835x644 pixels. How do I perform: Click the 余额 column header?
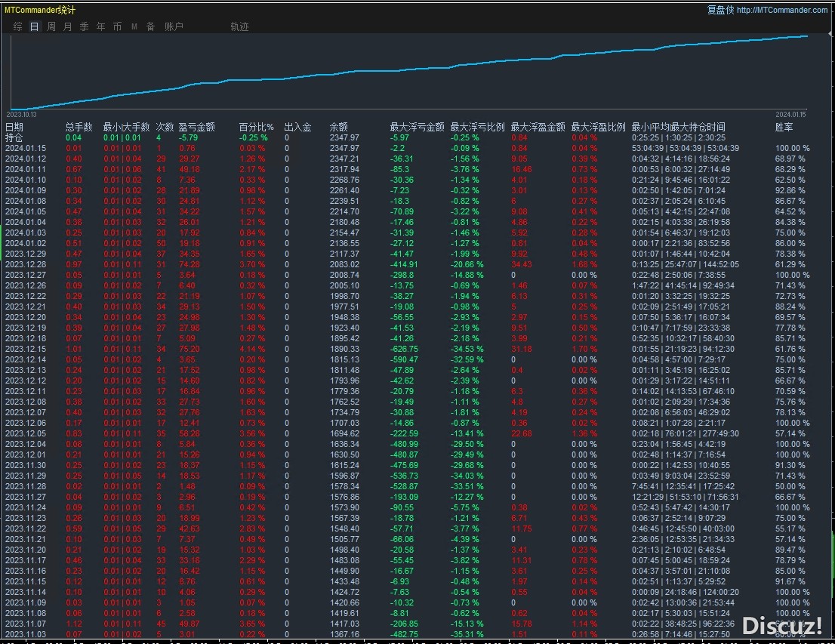pyautogui.click(x=339, y=127)
